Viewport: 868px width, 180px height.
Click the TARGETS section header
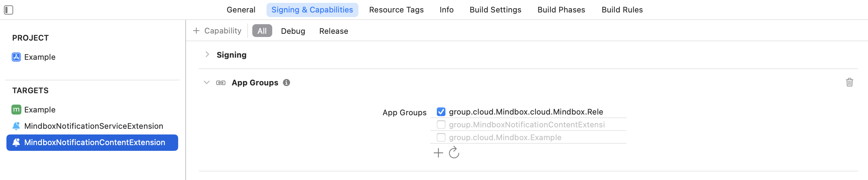[31, 90]
